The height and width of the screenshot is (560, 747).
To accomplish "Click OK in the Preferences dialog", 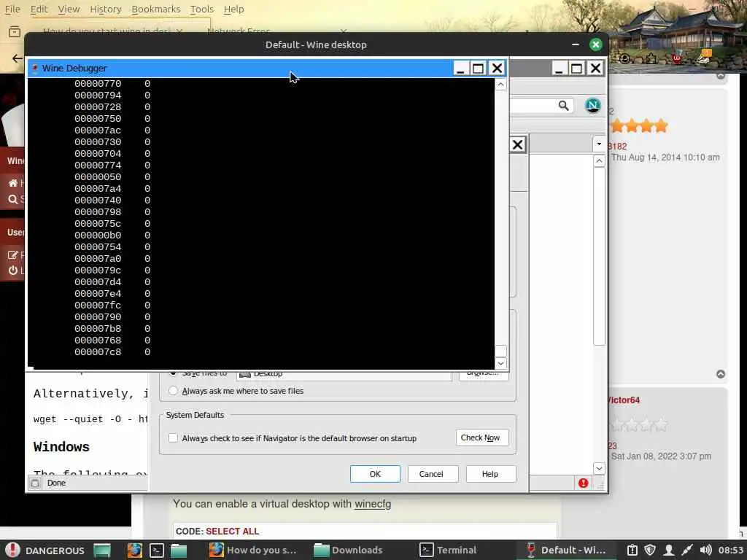I will [375, 474].
